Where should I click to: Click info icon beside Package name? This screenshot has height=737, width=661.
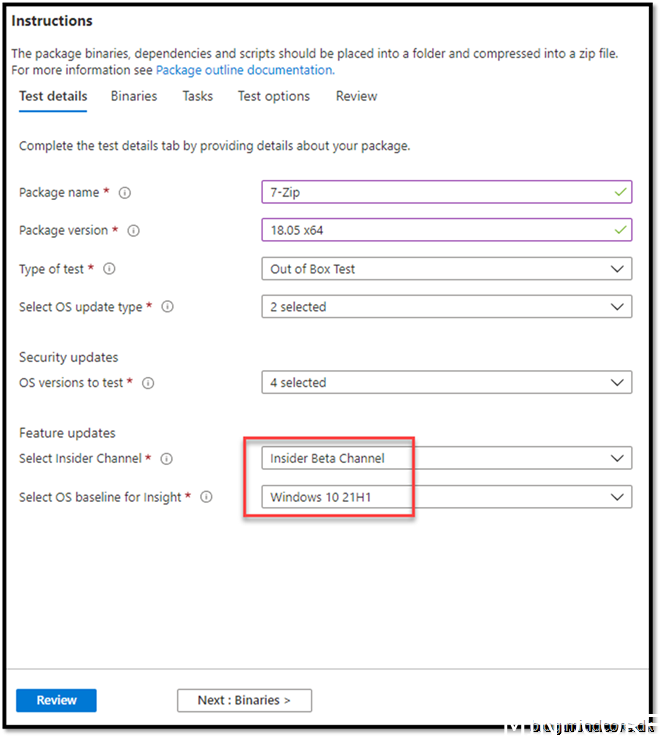[x=125, y=193]
